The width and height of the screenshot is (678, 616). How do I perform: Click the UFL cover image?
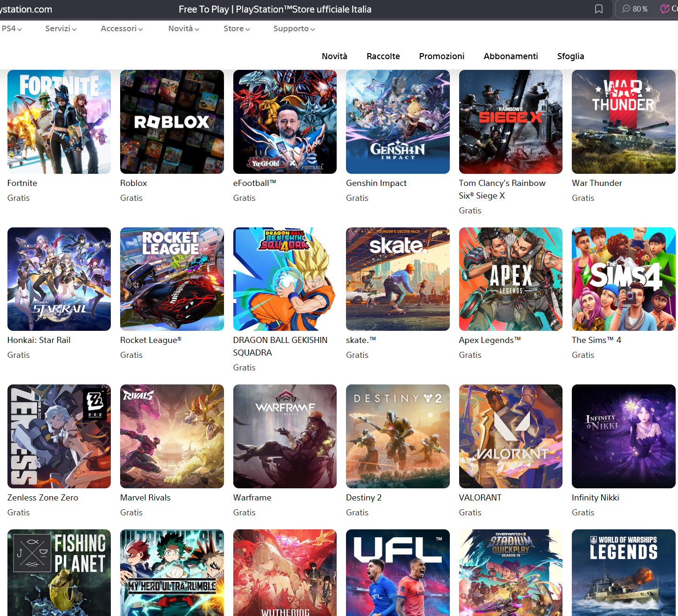(398, 573)
